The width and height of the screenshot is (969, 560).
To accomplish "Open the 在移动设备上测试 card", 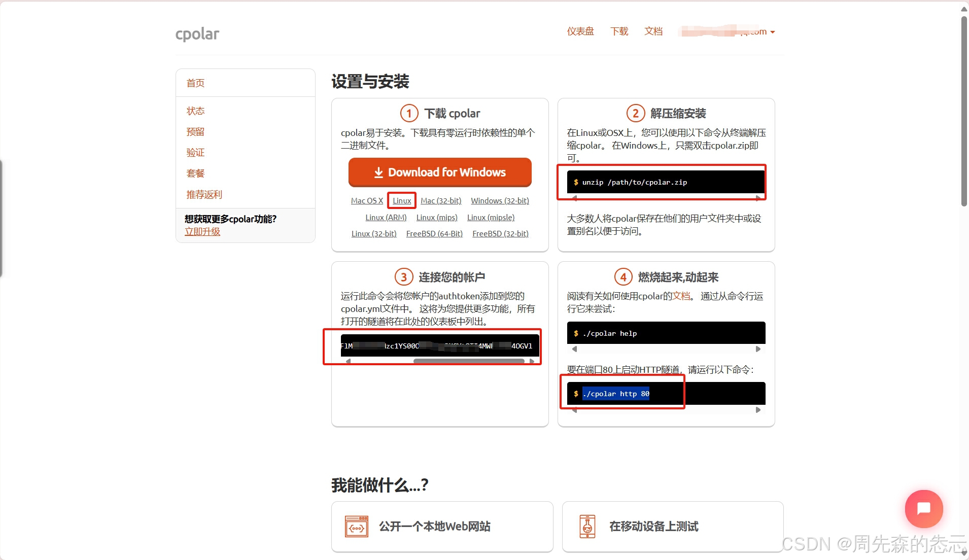I will (x=673, y=527).
